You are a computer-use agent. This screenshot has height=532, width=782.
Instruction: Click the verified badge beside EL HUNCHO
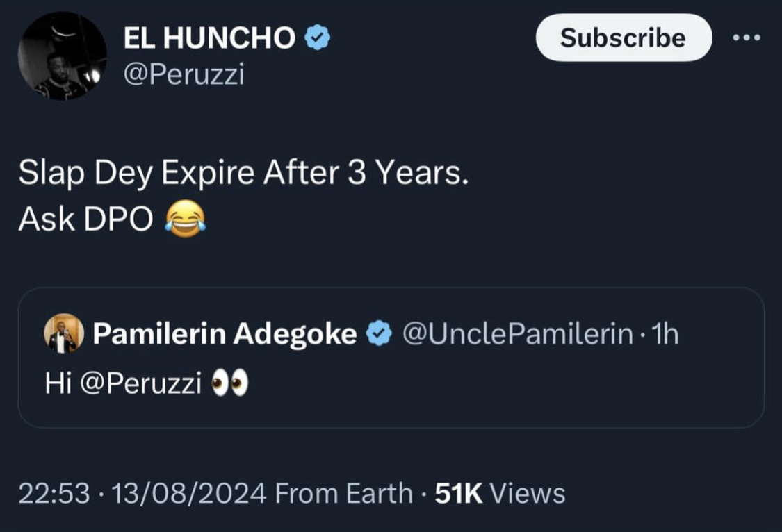click(x=318, y=39)
